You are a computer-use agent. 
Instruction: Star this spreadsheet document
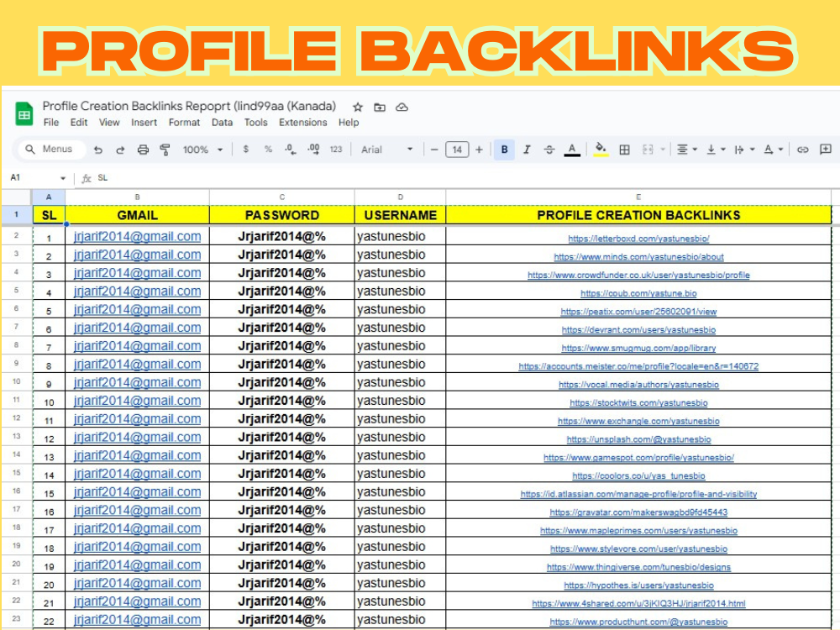(358, 107)
